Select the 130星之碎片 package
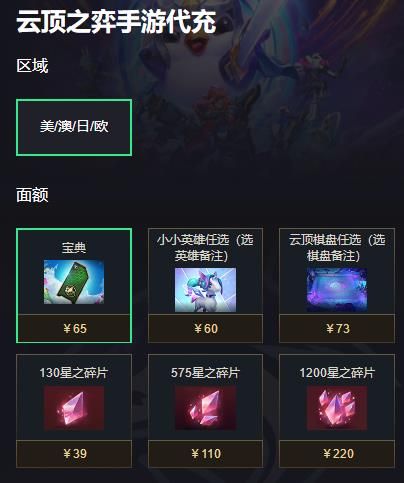The width and height of the screenshot is (404, 483). (x=74, y=411)
